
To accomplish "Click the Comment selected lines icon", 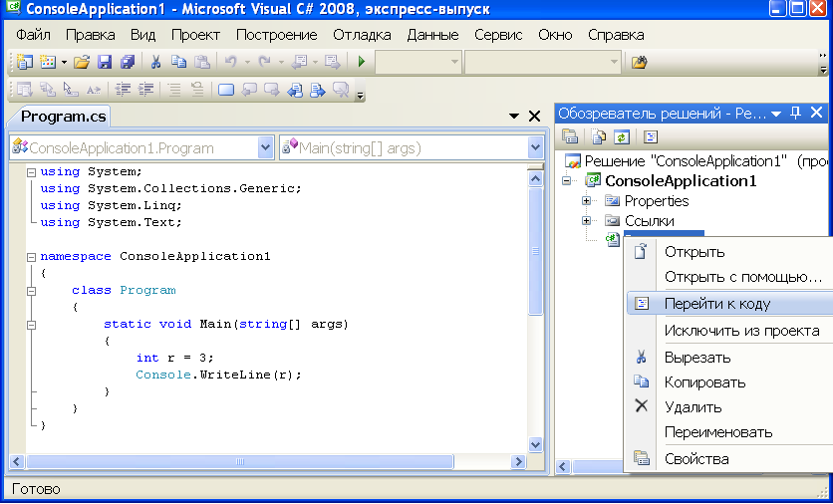I will tap(174, 90).
